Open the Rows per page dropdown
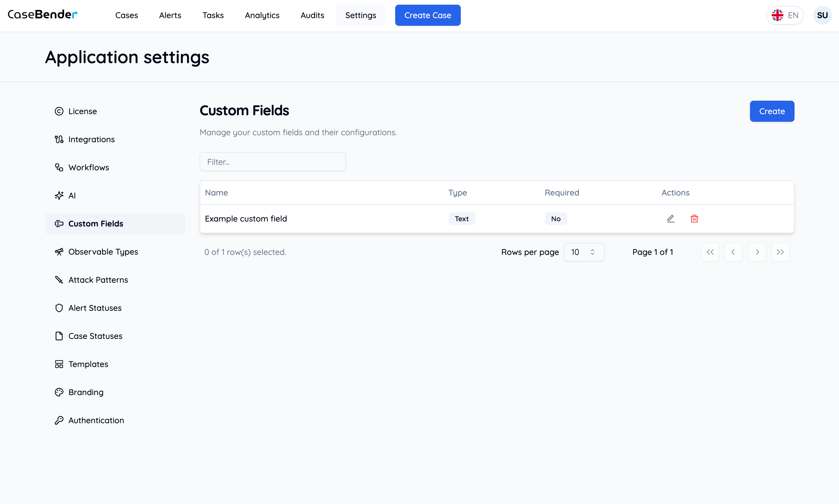The height and width of the screenshot is (504, 839). pyautogui.click(x=584, y=252)
